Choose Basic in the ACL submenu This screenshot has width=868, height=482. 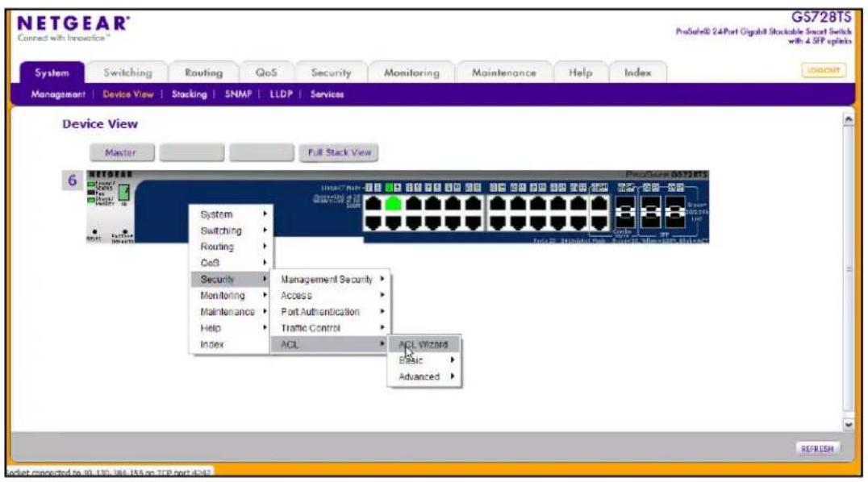pyautogui.click(x=424, y=360)
